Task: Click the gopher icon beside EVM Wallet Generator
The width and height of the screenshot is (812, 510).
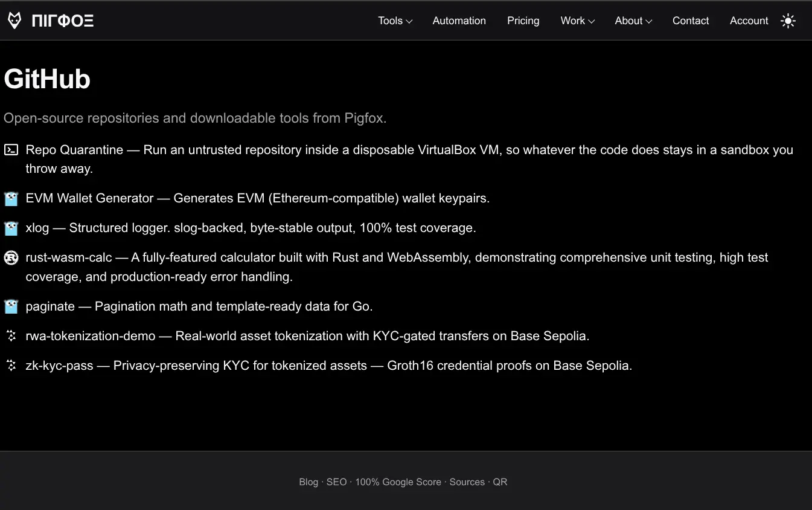Action: coord(11,199)
